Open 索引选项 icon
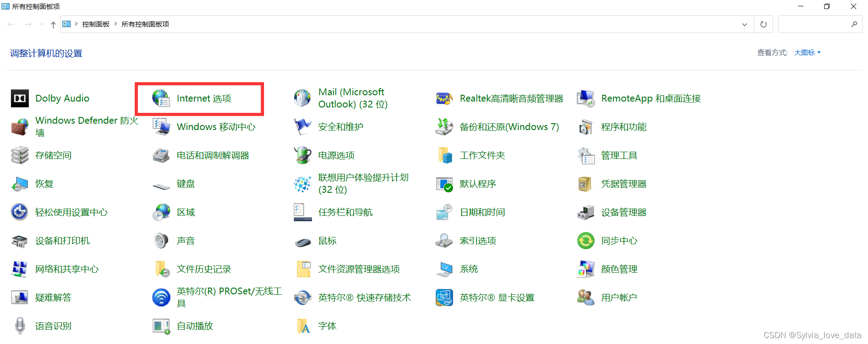The width and height of the screenshot is (868, 344). click(x=444, y=241)
